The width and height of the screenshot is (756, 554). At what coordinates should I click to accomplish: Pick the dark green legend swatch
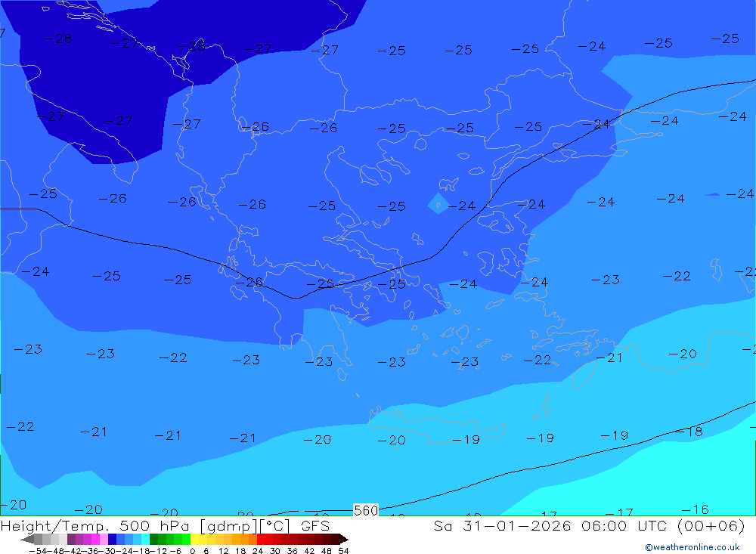pyautogui.click(x=153, y=539)
